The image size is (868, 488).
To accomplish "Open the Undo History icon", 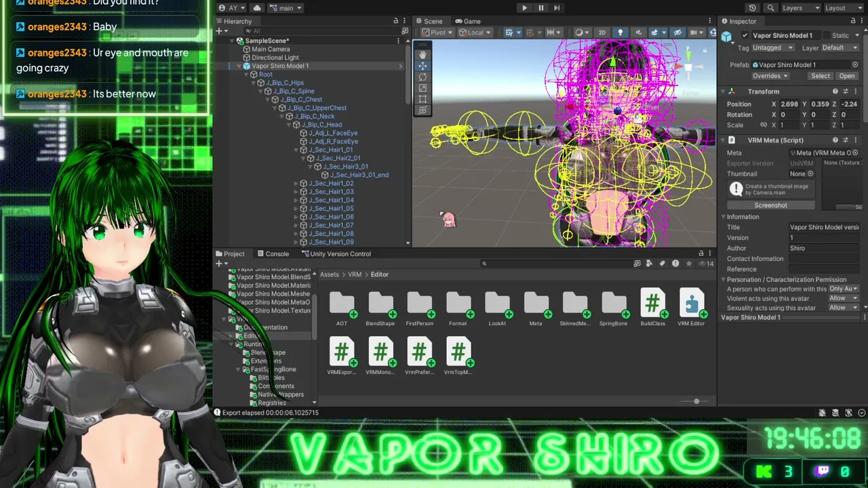I will (752, 8).
